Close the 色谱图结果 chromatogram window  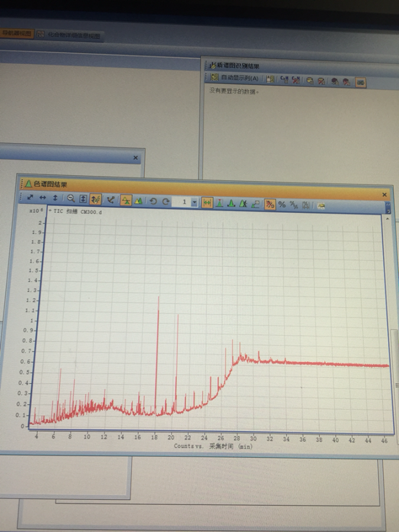click(384, 194)
